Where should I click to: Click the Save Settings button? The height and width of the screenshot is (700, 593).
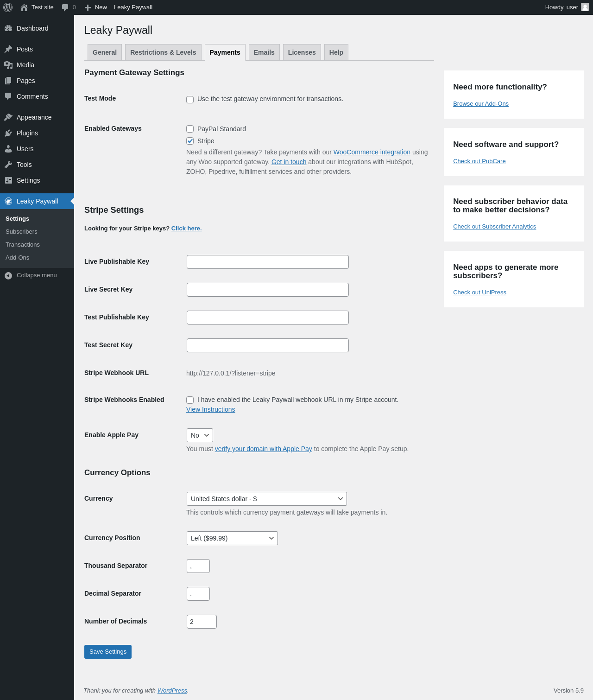[108, 652]
